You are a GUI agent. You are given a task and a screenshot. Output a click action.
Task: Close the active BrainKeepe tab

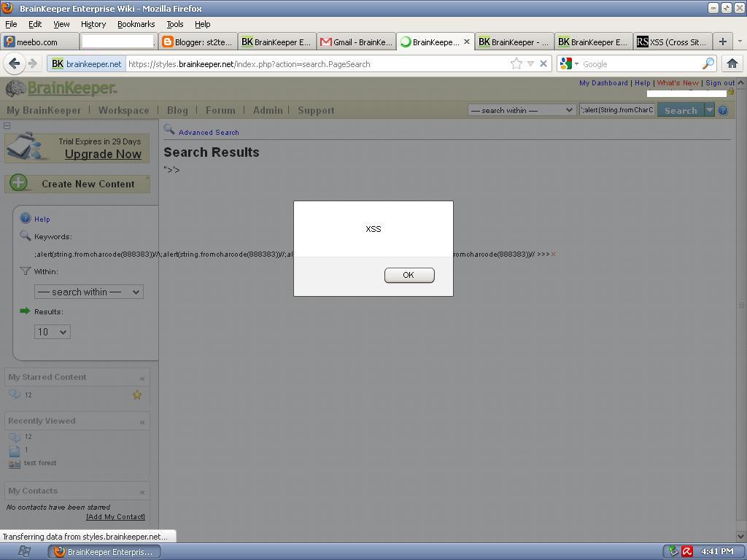click(467, 42)
